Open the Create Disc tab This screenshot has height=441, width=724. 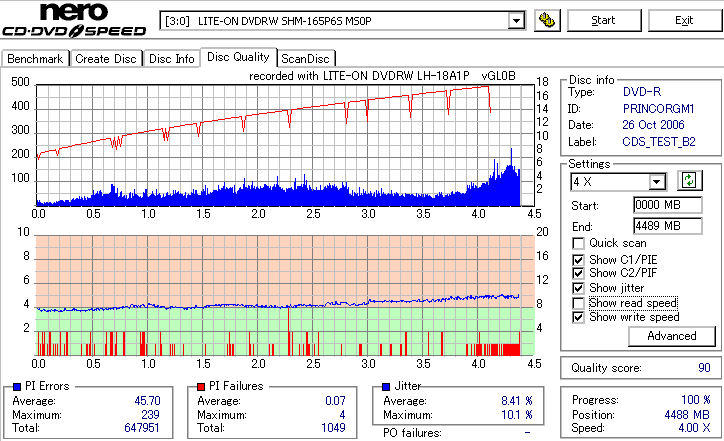click(106, 59)
